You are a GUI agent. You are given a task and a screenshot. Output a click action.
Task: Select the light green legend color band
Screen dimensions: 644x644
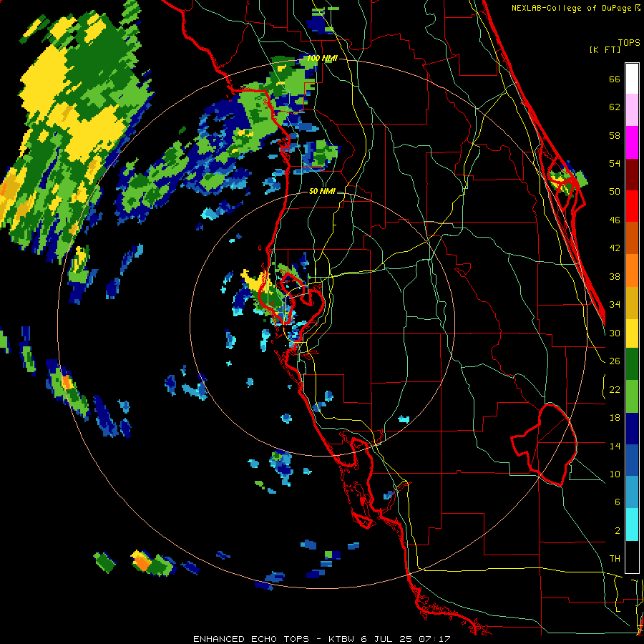[632, 396]
